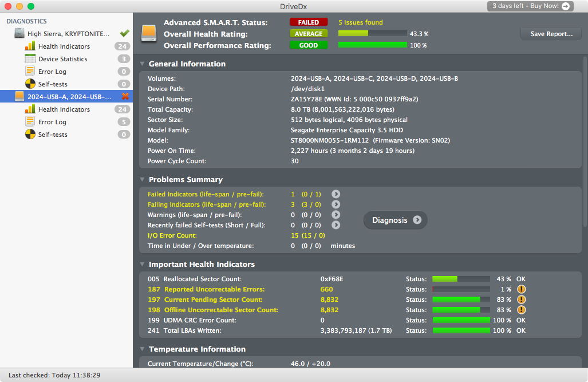The image size is (588, 382).
Task: Click the Self-tests icon under 2024-USB-A drive
Action: point(30,134)
